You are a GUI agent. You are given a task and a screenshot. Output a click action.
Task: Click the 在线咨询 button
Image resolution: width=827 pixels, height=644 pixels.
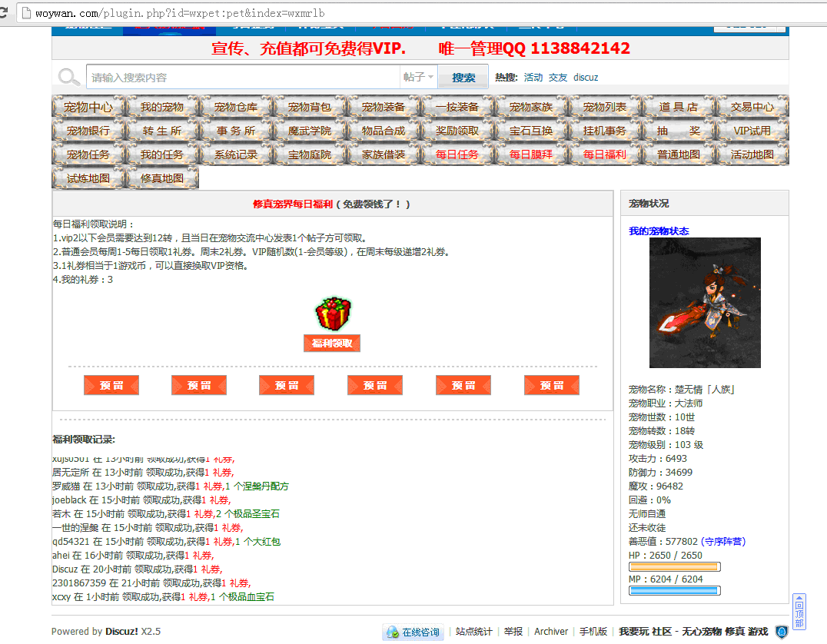click(x=413, y=632)
